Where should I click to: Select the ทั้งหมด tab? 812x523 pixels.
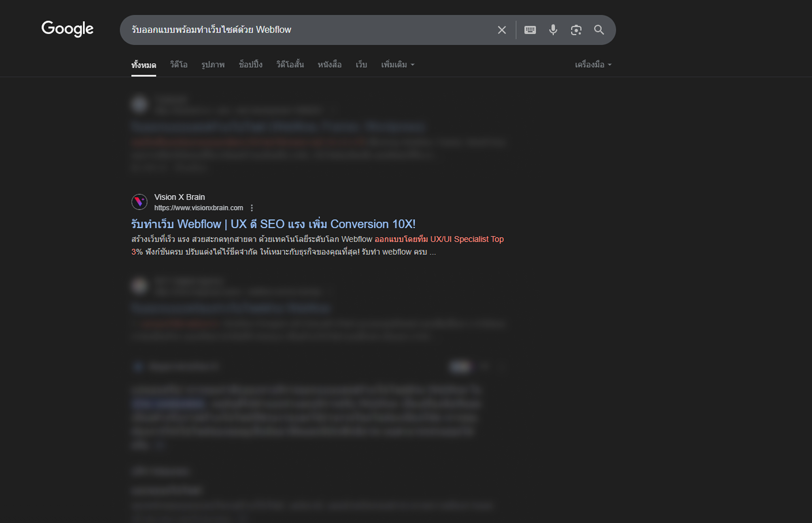[x=144, y=65]
